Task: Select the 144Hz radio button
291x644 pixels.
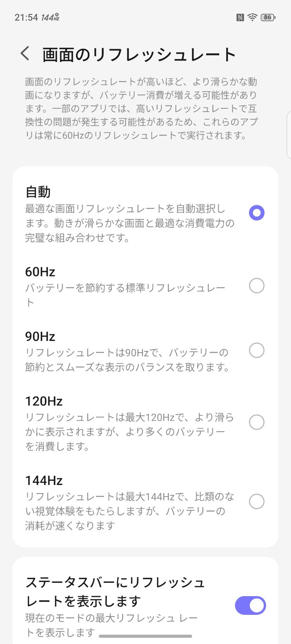Action: 256,501
